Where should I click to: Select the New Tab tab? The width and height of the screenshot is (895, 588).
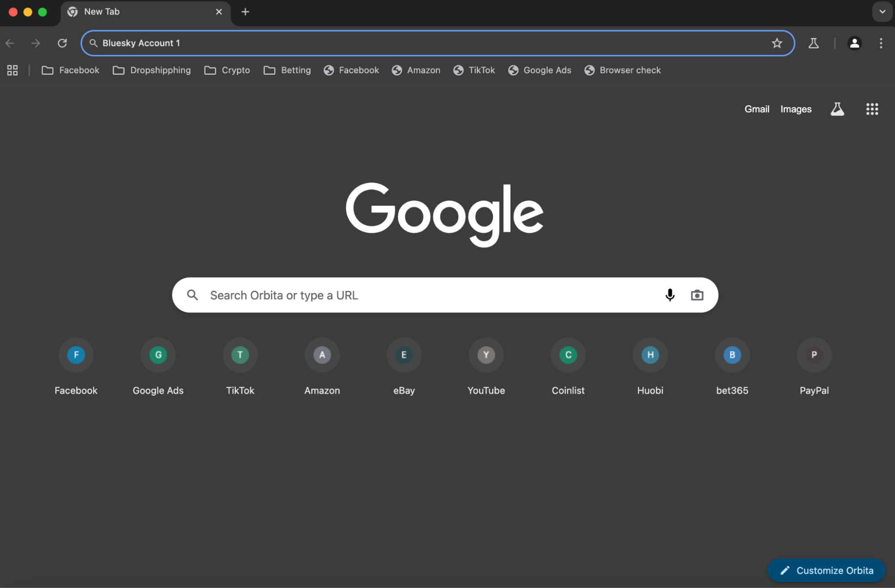146,12
